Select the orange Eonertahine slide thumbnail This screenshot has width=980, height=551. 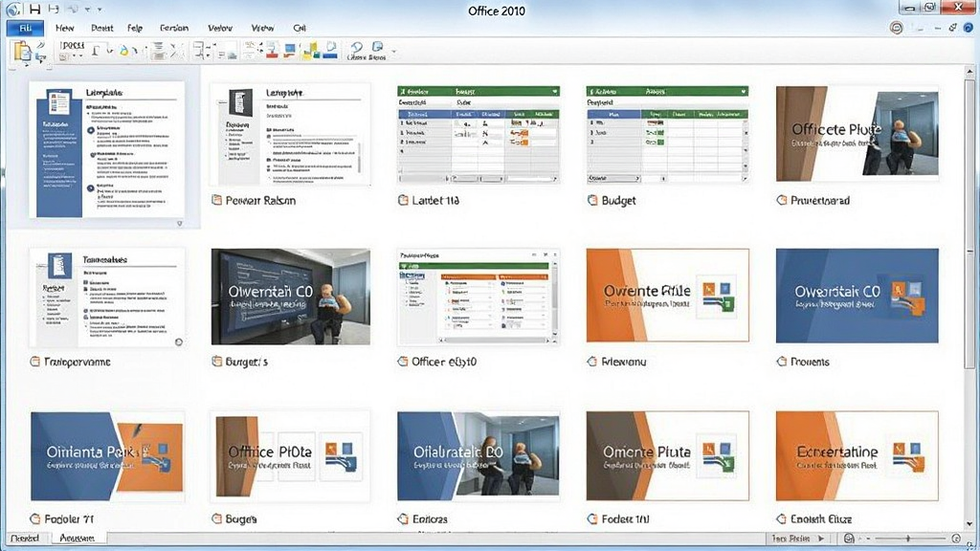[857, 456]
